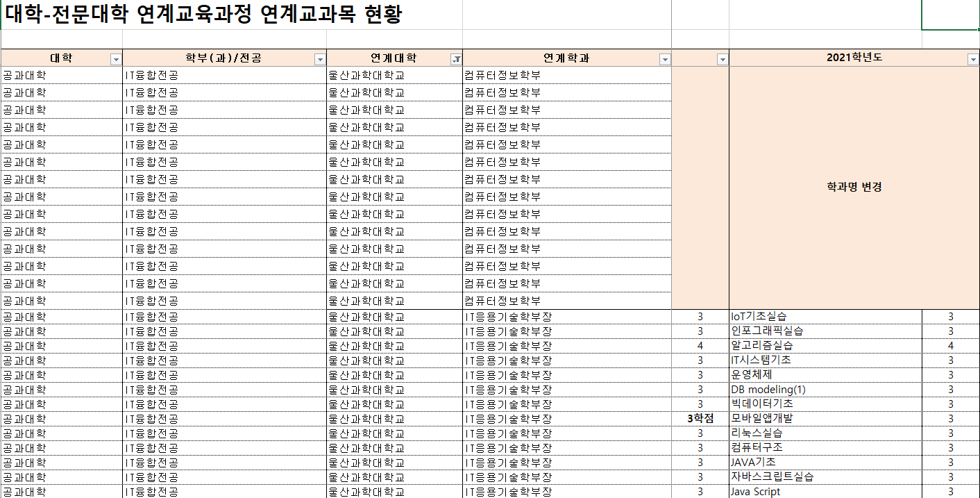Select the 운영체제 course cell

tap(825, 375)
